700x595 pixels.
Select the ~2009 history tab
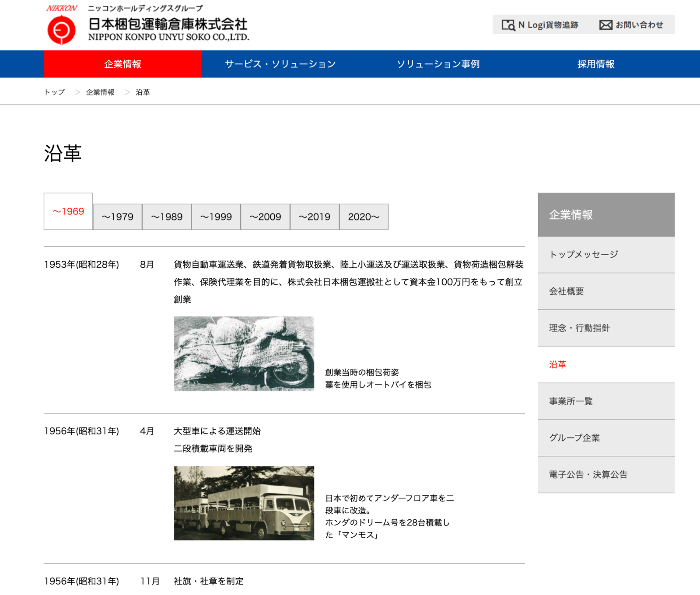point(266,217)
